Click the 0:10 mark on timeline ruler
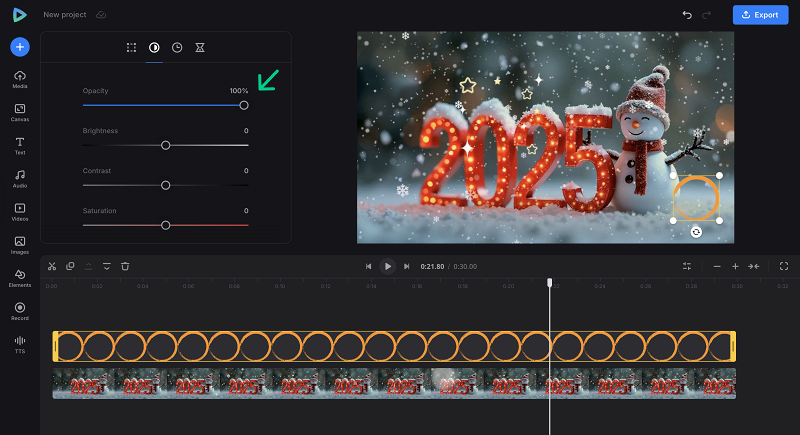Image resolution: width=800 pixels, height=435 pixels. [280, 286]
